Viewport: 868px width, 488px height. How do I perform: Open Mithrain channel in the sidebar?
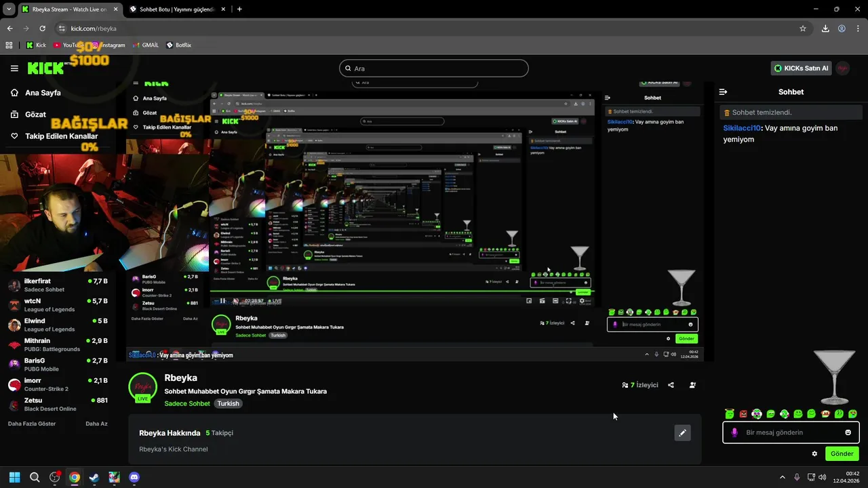pyautogui.click(x=58, y=345)
